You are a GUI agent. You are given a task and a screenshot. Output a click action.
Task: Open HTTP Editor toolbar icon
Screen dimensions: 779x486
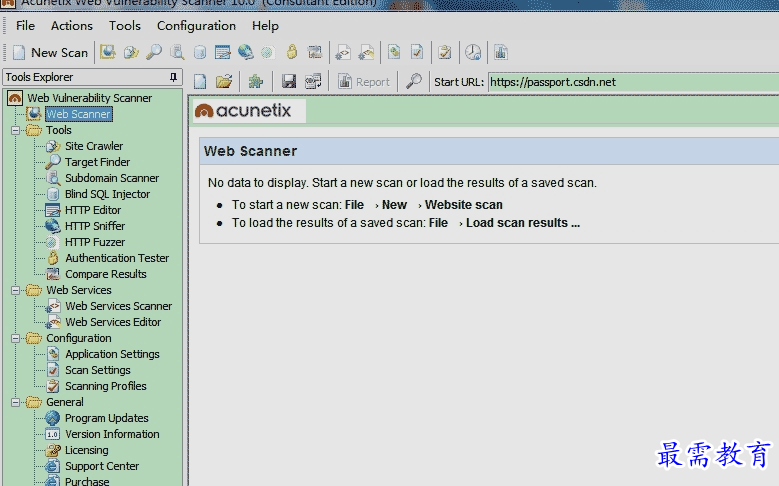click(223, 52)
